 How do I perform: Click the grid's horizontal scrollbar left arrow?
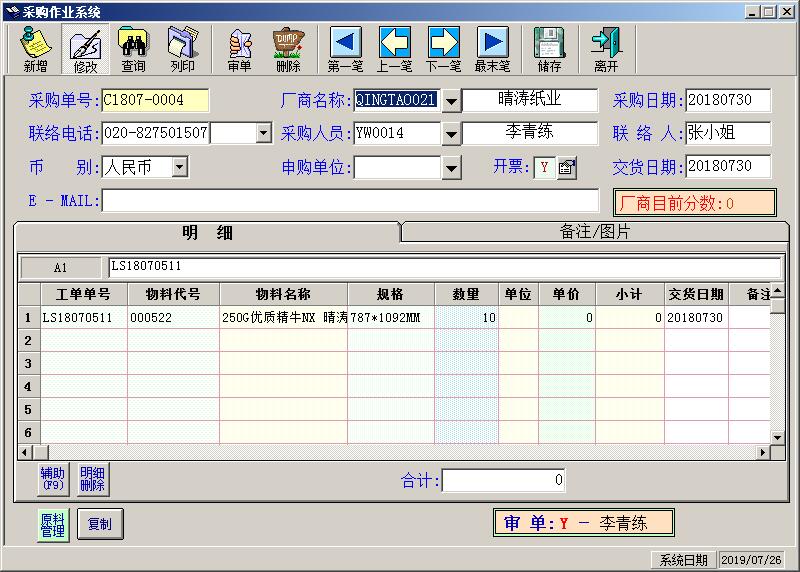(x=26, y=452)
